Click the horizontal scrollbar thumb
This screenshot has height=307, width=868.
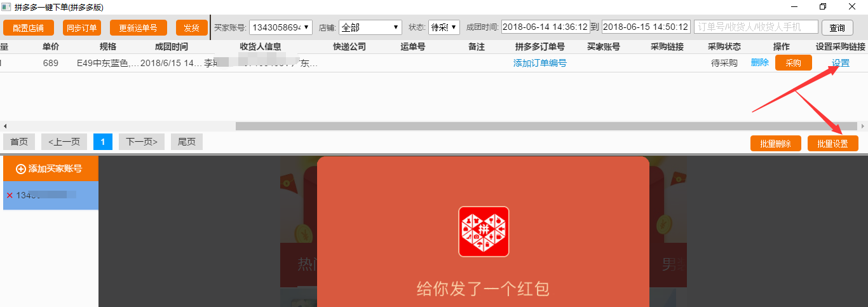tap(546, 126)
